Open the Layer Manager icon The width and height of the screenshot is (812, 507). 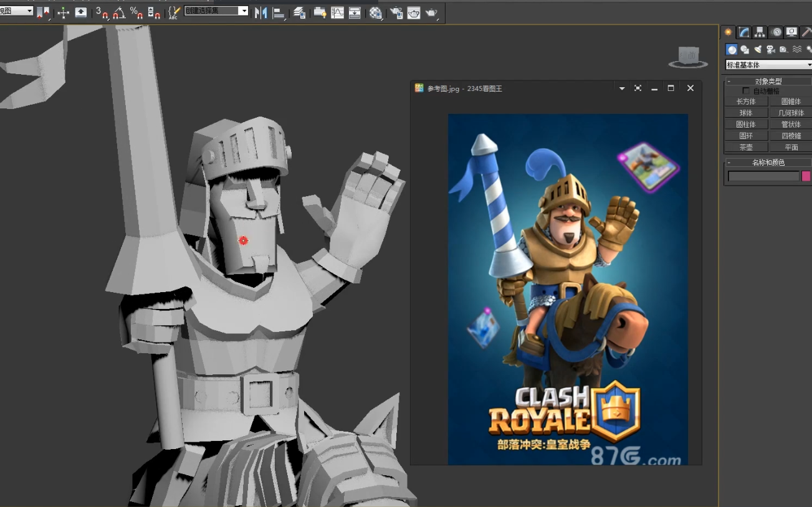(x=299, y=12)
